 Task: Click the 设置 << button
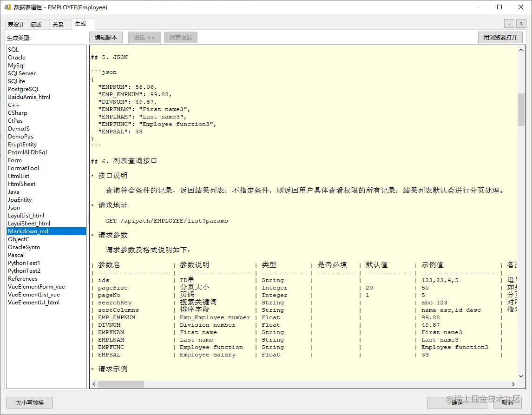(x=144, y=37)
